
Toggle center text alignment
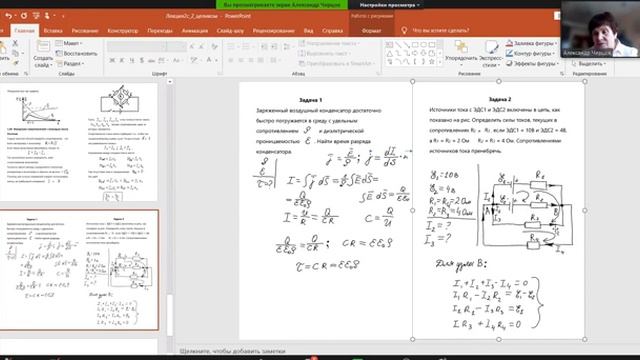click(241, 60)
